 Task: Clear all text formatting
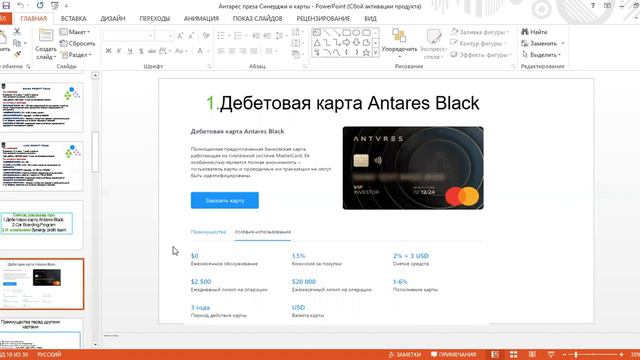pyautogui.click(x=206, y=36)
